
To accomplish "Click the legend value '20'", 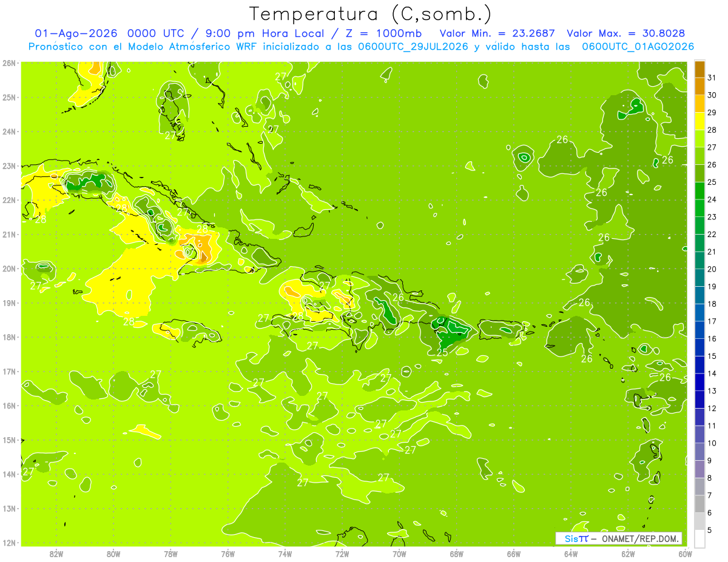I will (x=712, y=269).
